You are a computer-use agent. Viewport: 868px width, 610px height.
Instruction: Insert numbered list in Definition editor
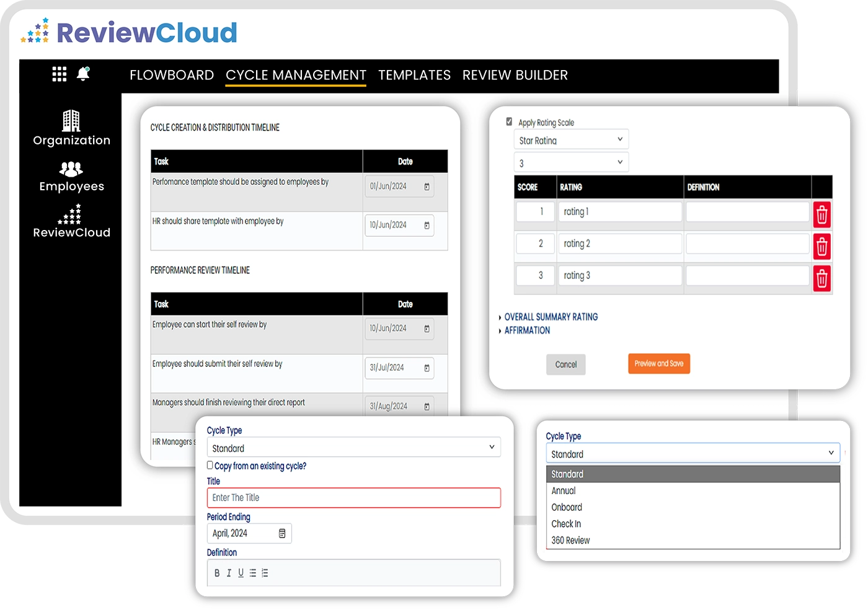coord(265,573)
